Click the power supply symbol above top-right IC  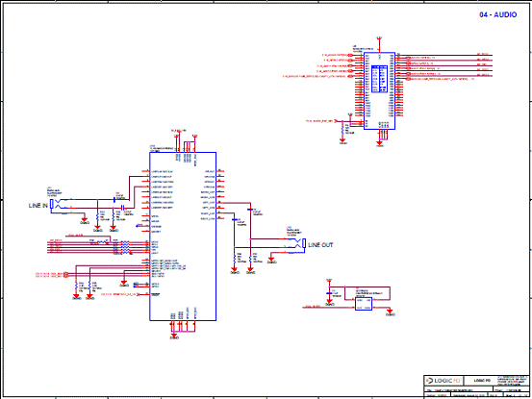click(x=379, y=39)
